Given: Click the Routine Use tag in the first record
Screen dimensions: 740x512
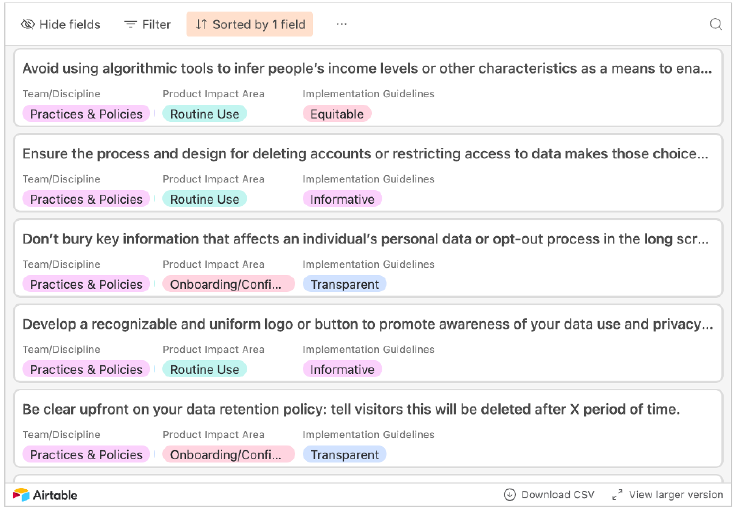Looking at the screenshot, I should click(204, 114).
